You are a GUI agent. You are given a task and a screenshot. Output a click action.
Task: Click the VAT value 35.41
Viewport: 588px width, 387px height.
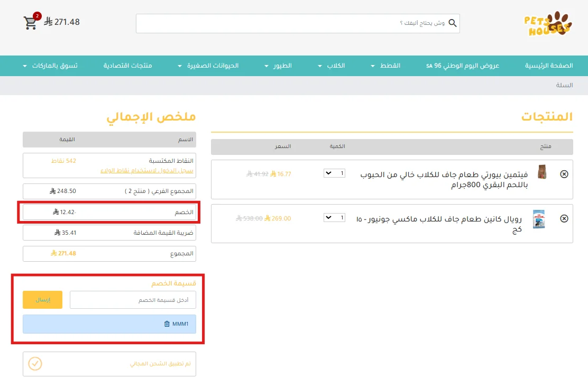point(65,233)
